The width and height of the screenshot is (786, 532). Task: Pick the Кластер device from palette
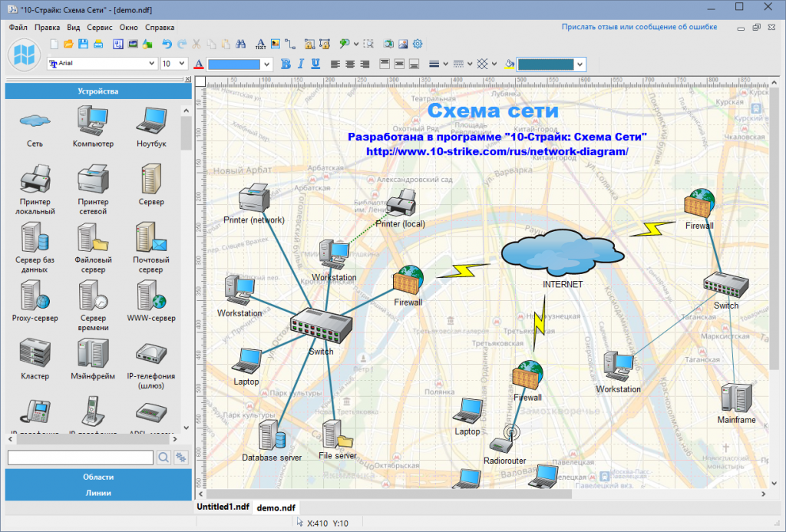tap(35, 359)
